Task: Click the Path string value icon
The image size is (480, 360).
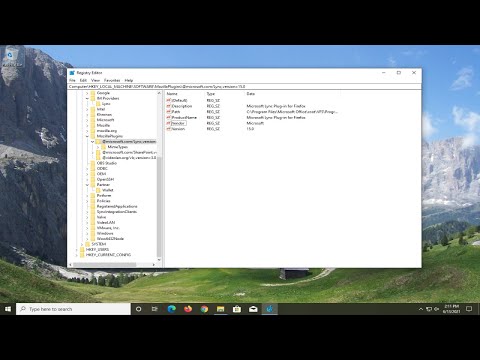Action: (x=169, y=112)
